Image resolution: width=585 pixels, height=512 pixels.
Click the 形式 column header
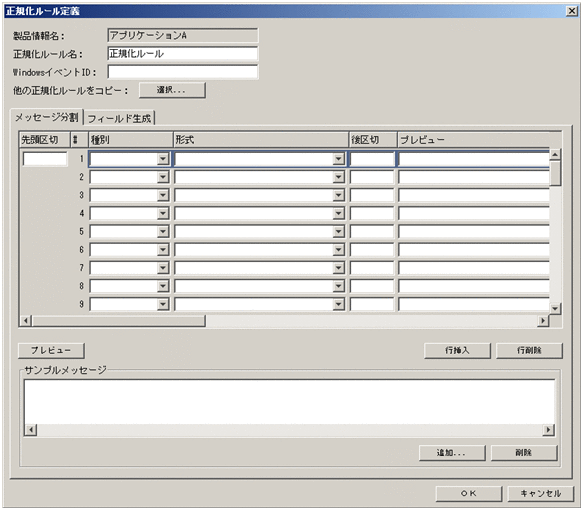[x=261, y=140]
